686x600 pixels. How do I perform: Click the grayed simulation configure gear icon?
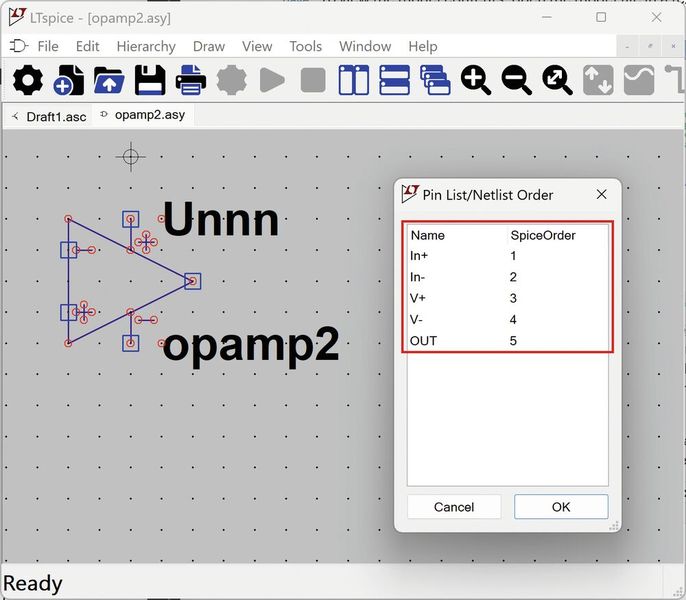click(231, 80)
